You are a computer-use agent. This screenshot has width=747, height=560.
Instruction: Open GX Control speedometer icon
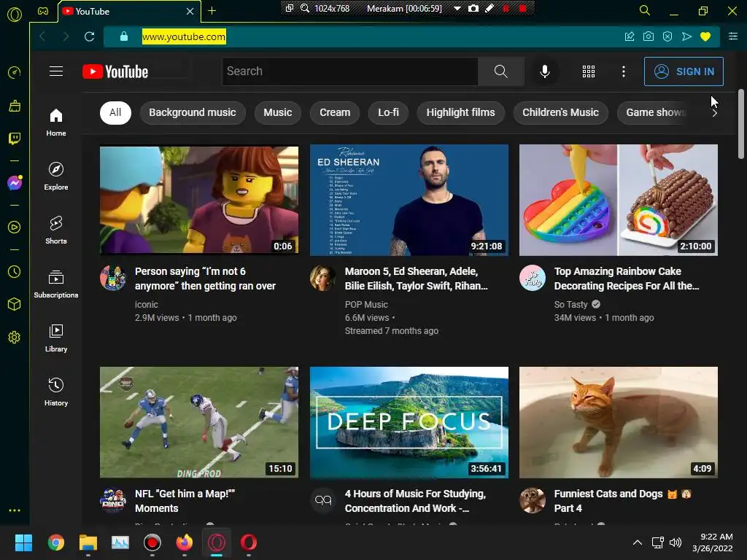[15, 72]
